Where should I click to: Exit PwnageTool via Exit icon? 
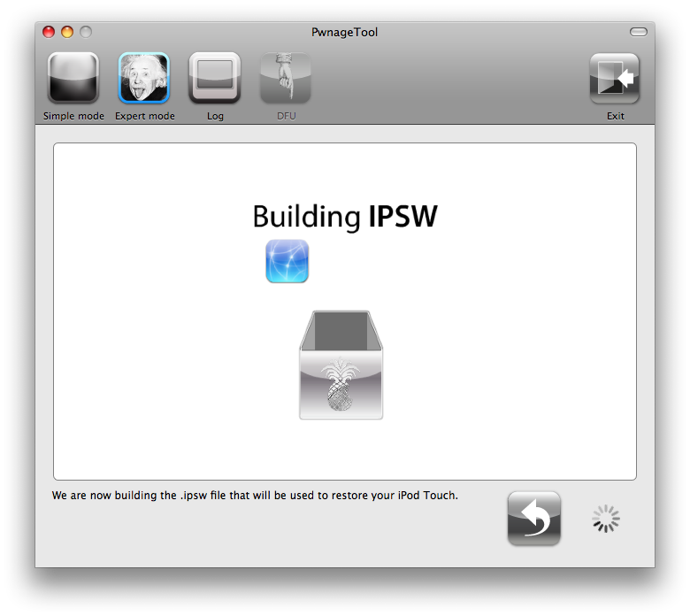(614, 79)
